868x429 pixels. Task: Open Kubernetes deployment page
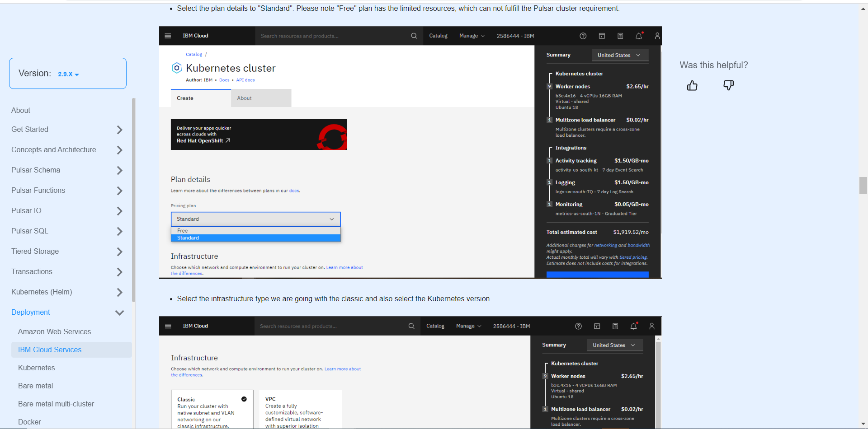(37, 368)
